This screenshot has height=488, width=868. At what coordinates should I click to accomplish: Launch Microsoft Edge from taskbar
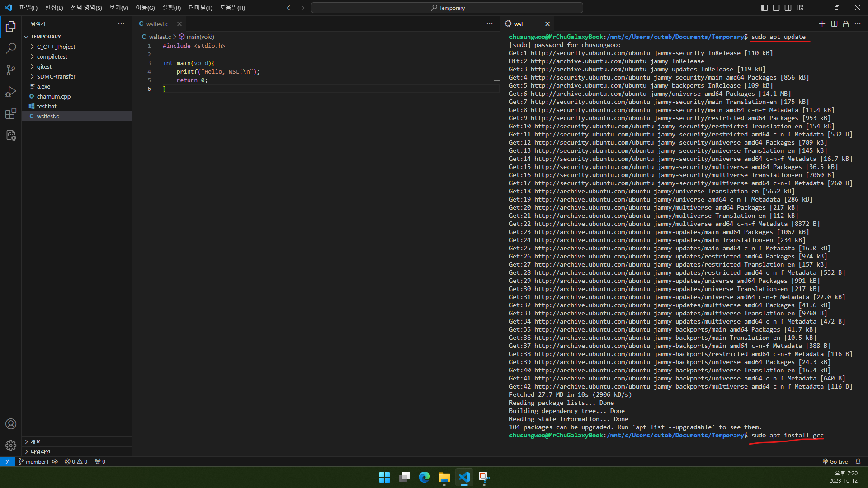coord(425,477)
